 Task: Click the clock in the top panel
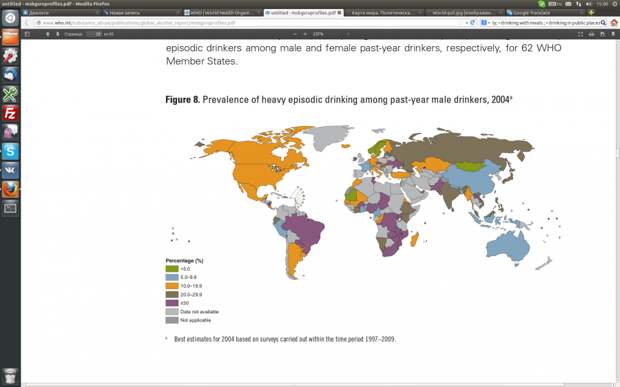602,4
